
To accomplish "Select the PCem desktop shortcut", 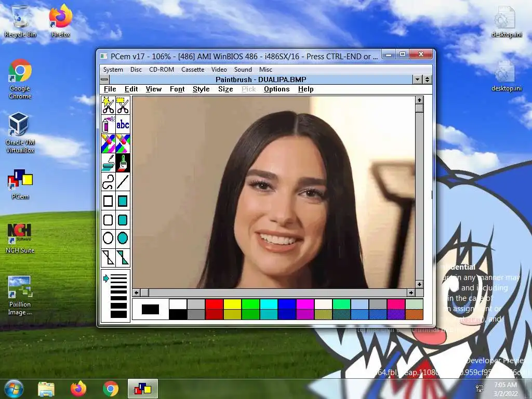I will pyautogui.click(x=20, y=184).
